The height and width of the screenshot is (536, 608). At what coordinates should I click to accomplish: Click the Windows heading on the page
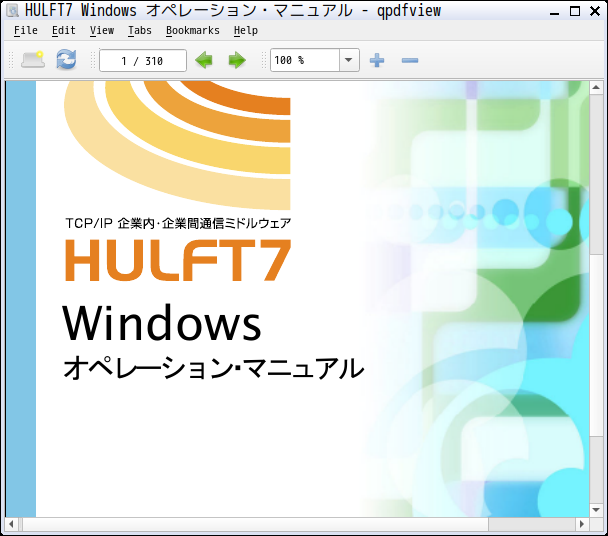pos(162,323)
